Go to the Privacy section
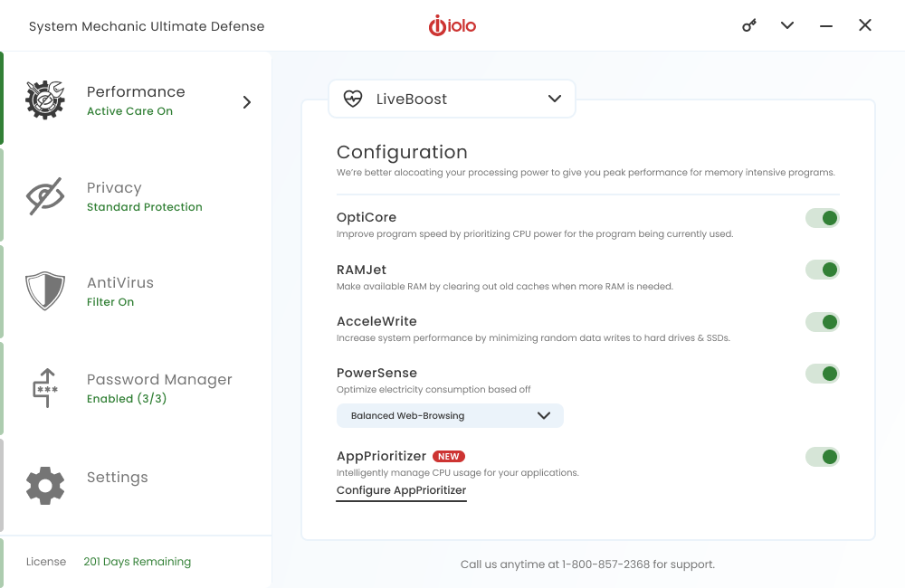The width and height of the screenshot is (905, 588). (138, 195)
